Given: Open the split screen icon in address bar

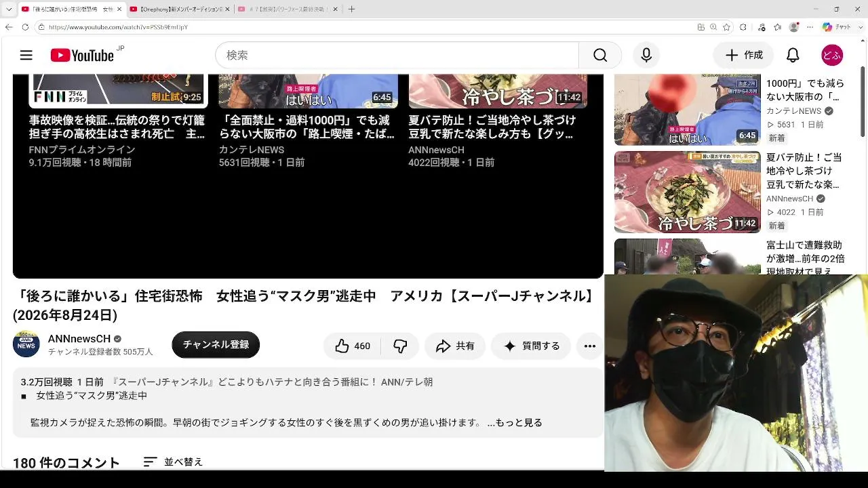Looking at the screenshot, I should 701,27.
